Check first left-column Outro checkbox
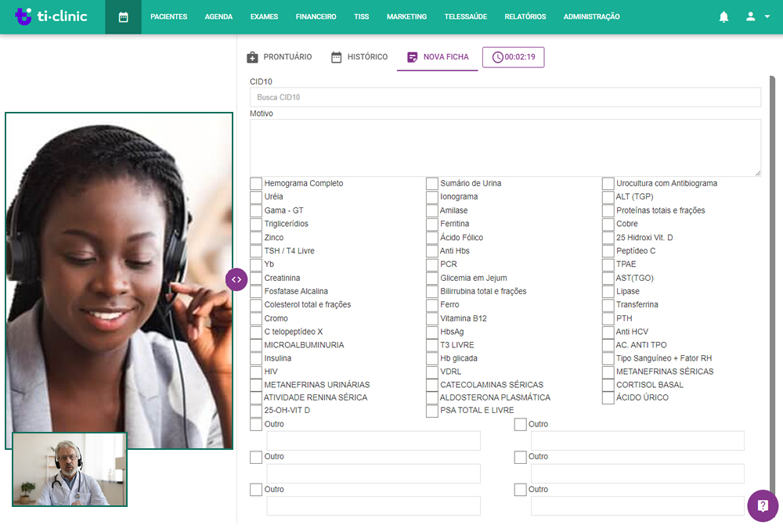783x532 pixels. (256, 424)
